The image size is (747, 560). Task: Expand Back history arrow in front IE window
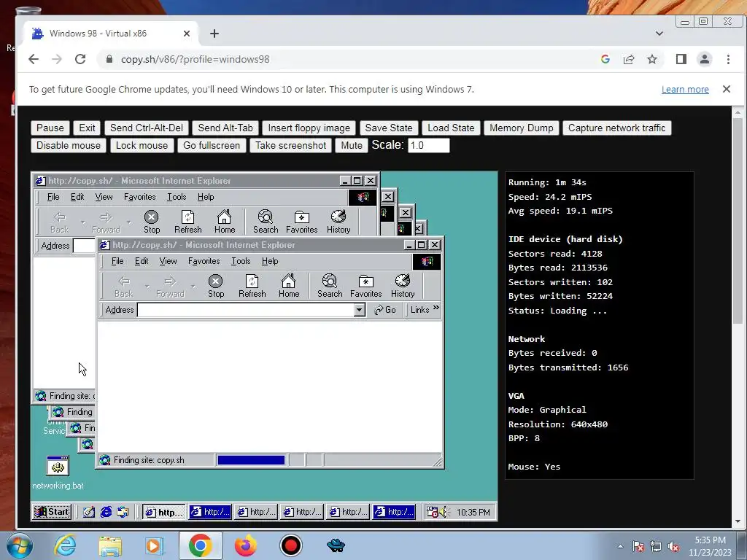[147, 286]
